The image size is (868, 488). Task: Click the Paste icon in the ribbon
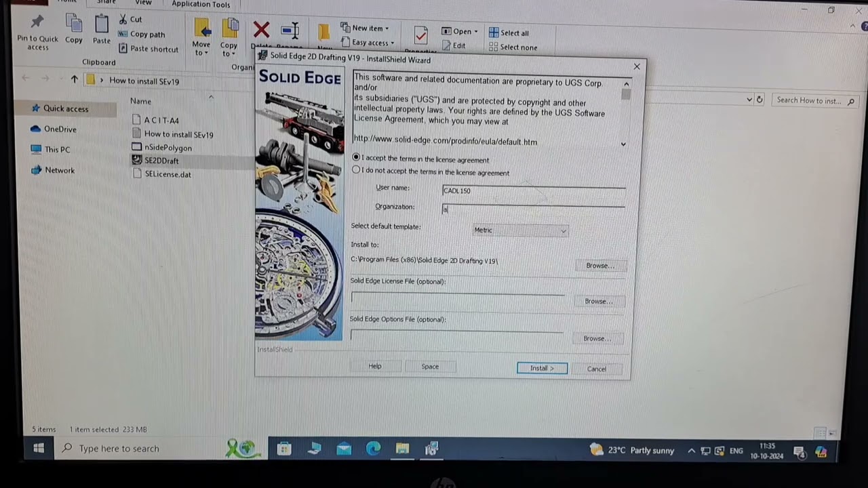coord(102,24)
